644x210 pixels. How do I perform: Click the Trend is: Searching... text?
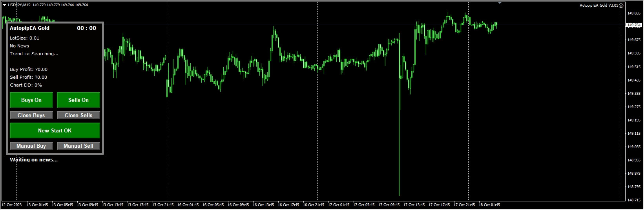pyautogui.click(x=34, y=54)
